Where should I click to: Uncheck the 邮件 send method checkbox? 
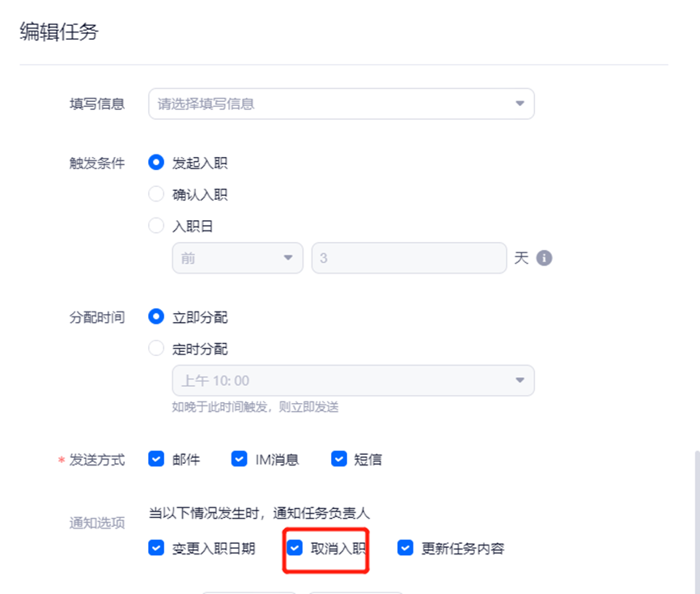tap(156, 459)
